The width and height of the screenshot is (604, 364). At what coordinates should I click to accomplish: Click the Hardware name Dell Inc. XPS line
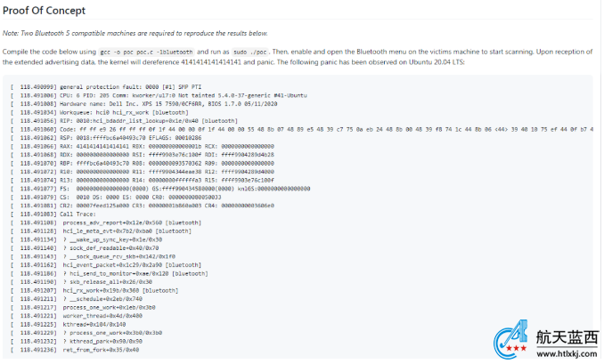(144, 104)
